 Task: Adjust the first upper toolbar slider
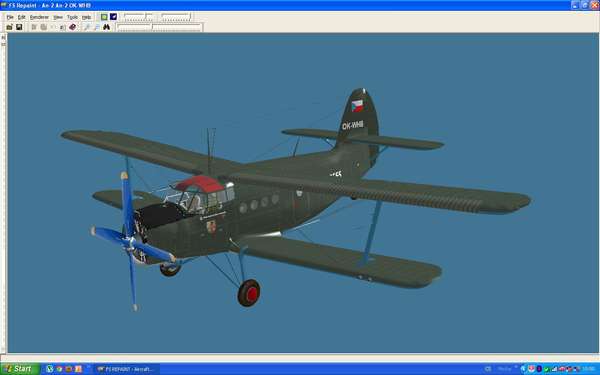click(139, 17)
